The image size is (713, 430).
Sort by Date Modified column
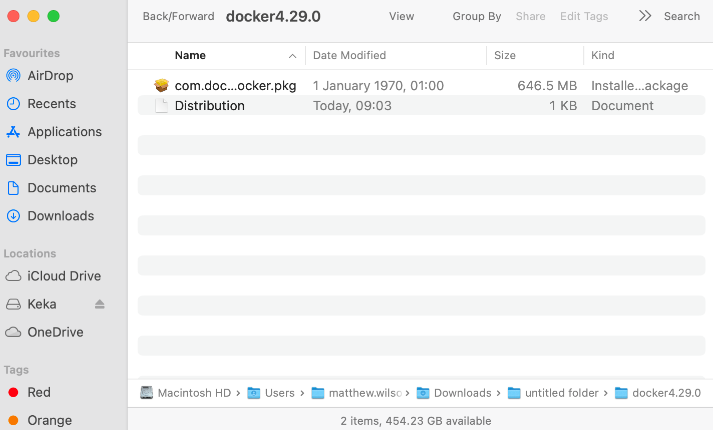coord(349,55)
